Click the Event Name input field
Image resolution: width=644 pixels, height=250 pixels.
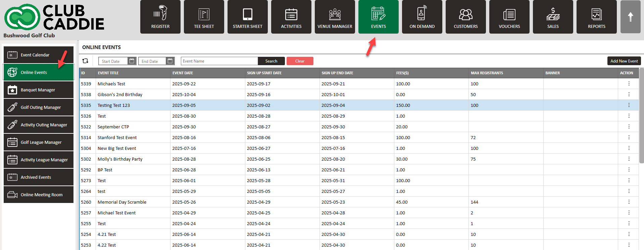coord(219,61)
